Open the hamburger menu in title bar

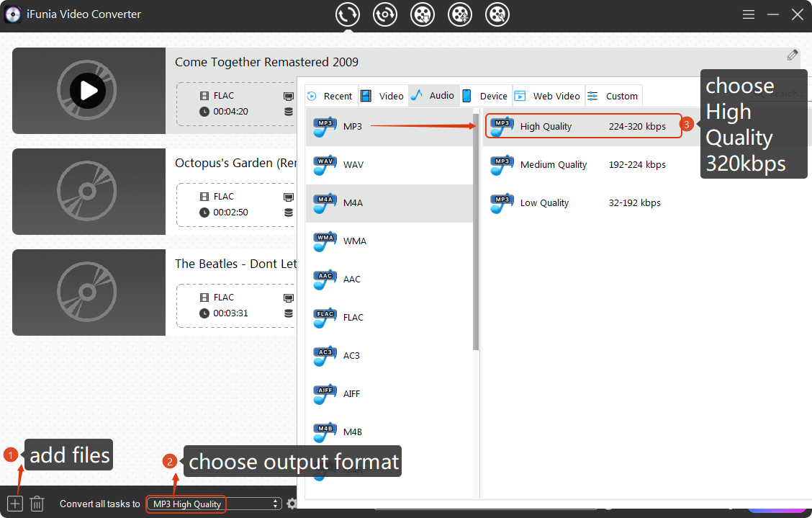tap(749, 14)
